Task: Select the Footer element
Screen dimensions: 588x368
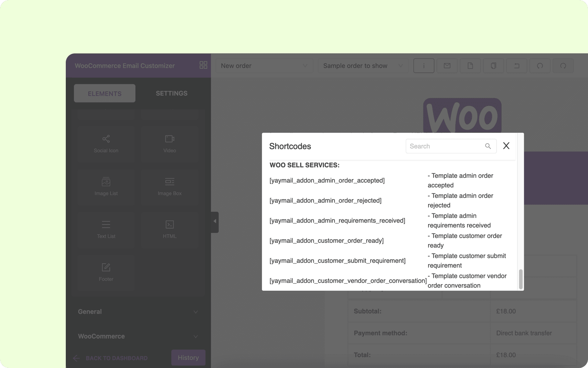Action: 106,273
